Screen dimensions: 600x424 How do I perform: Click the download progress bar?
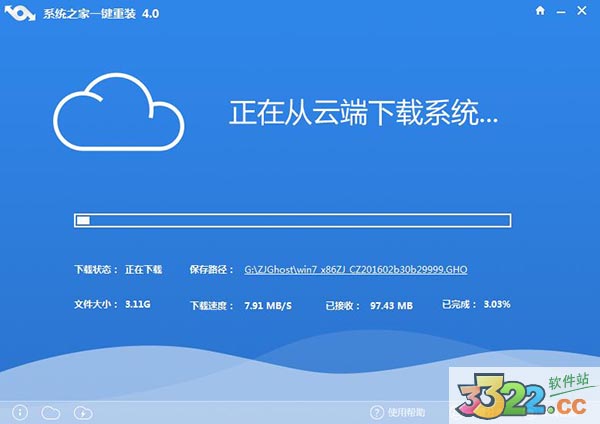(x=293, y=220)
